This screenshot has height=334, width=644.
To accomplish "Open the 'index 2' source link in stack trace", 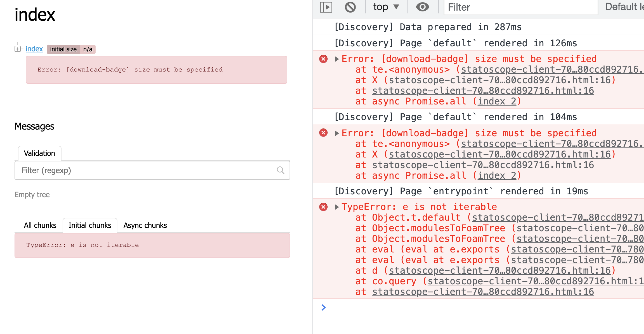I will coord(497,101).
